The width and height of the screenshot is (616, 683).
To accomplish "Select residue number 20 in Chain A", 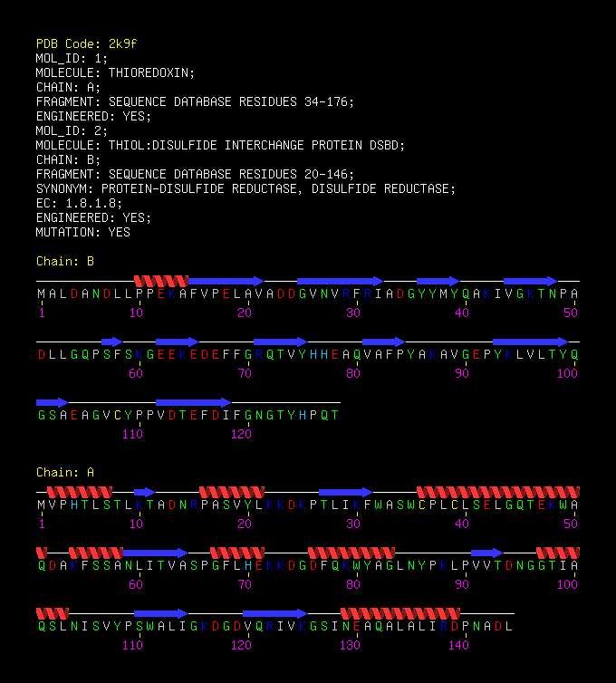I will (245, 524).
